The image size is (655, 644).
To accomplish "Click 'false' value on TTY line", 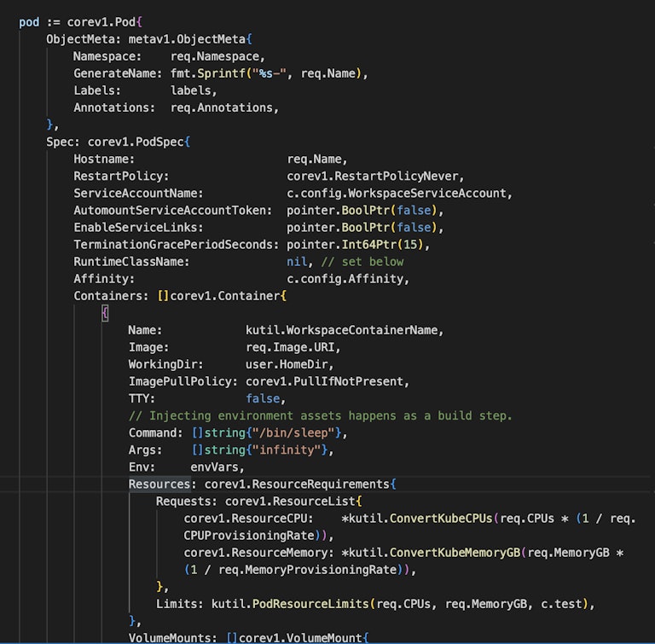I will coord(263,399).
